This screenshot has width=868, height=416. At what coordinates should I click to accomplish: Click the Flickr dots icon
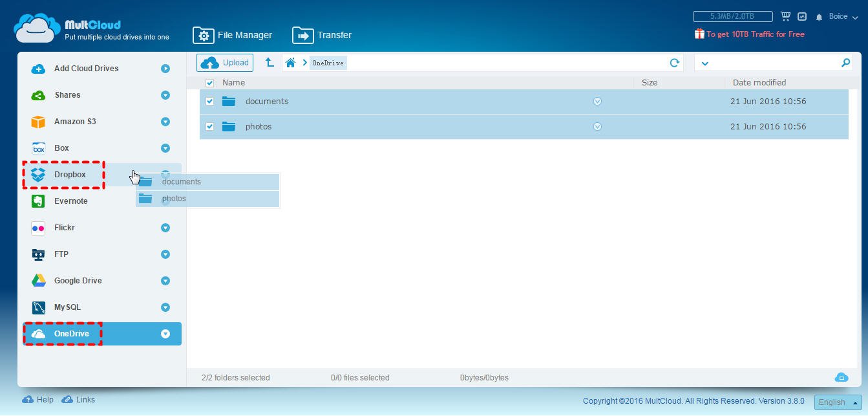[38, 228]
